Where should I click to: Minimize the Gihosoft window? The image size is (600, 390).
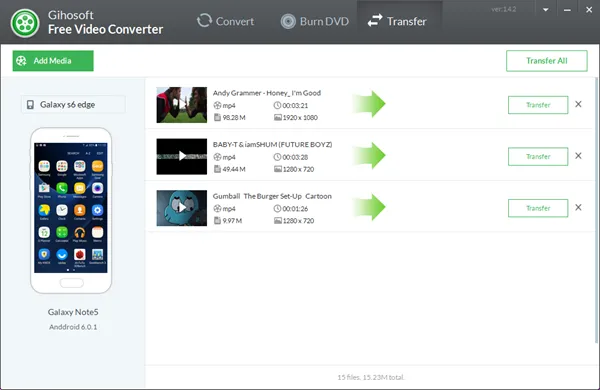tap(567, 10)
